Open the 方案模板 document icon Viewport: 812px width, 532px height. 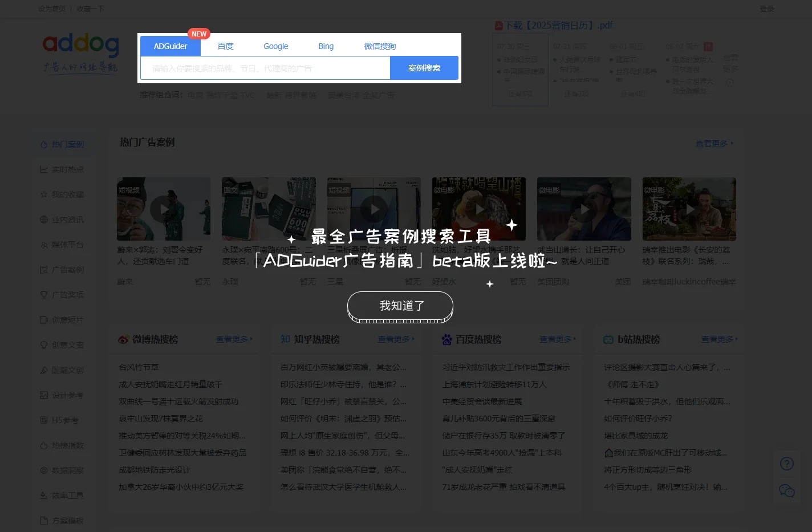point(44,521)
